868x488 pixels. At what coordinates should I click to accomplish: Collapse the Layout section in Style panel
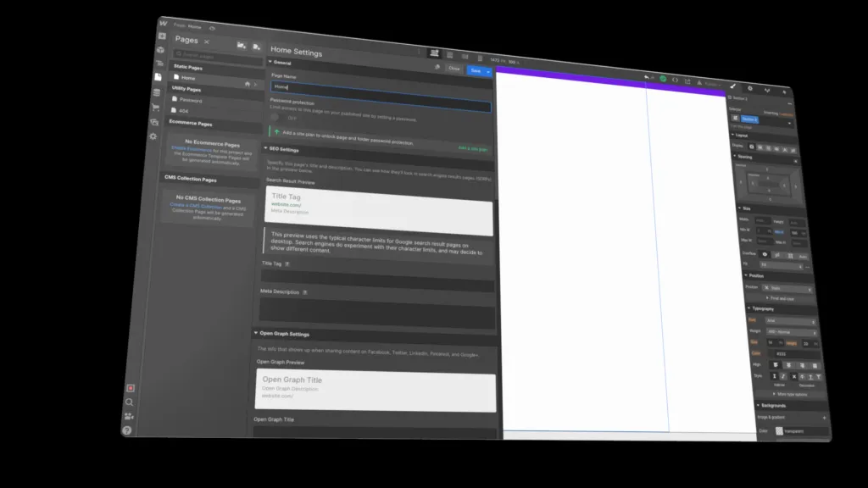[x=732, y=135]
